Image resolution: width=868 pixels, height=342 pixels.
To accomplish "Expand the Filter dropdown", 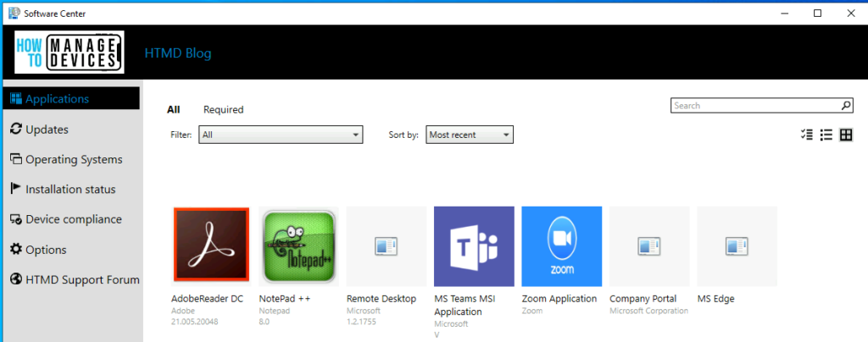I will (x=281, y=135).
